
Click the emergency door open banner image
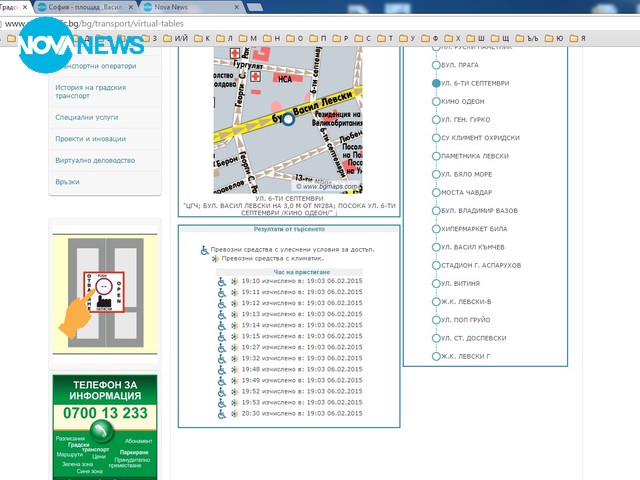click(105, 294)
